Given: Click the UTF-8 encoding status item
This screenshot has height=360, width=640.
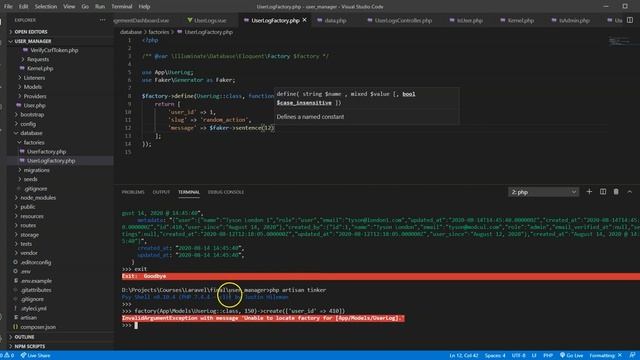Looking at the screenshot, I should (x=518, y=356).
